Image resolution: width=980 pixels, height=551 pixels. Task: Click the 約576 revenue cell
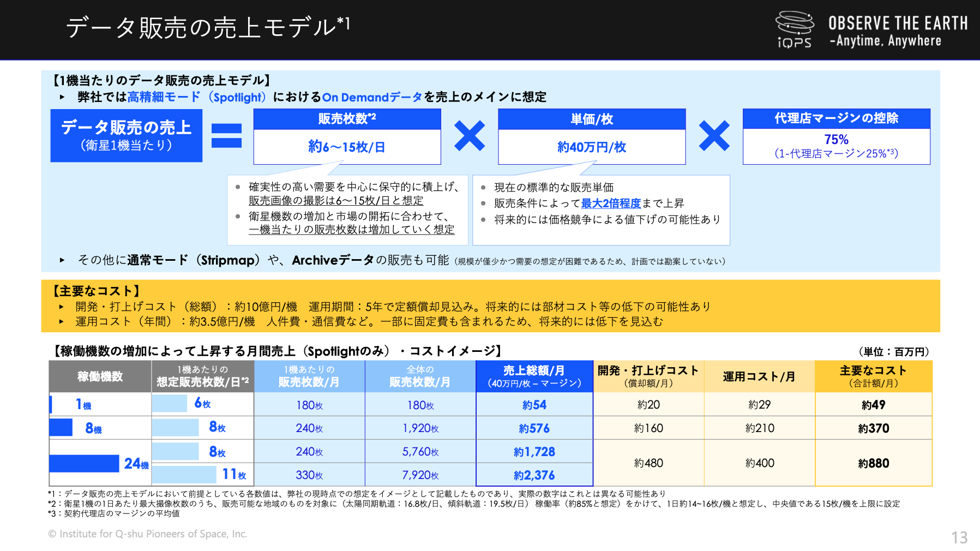534,428
